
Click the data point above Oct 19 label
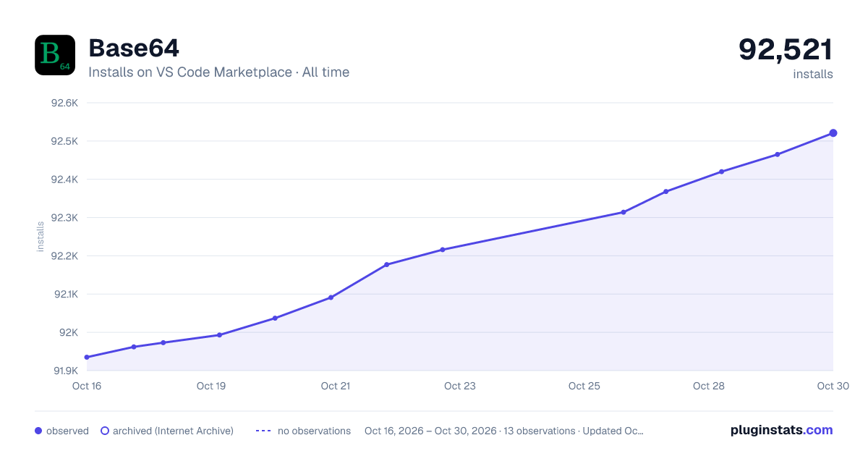click(x=219, y=335)
